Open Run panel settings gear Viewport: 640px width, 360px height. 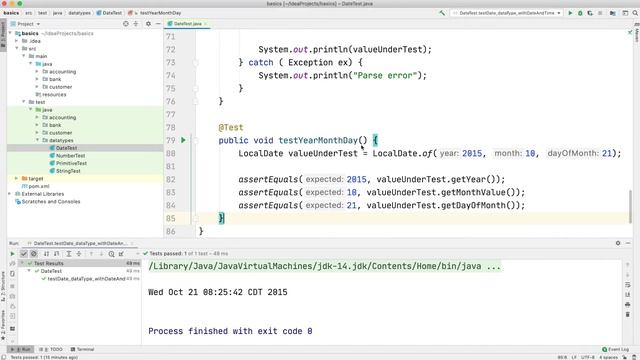click(x=618, y=243)
